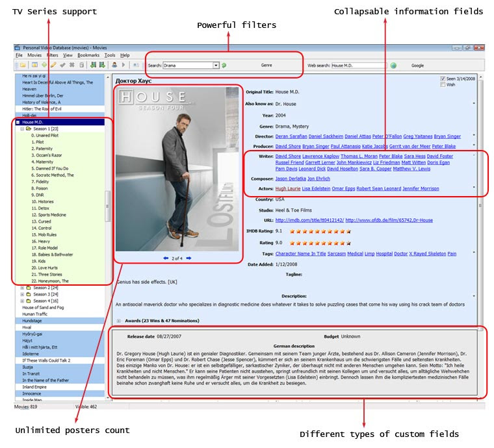
Task: Click the web search globe icon
Action: pos(393,66)
